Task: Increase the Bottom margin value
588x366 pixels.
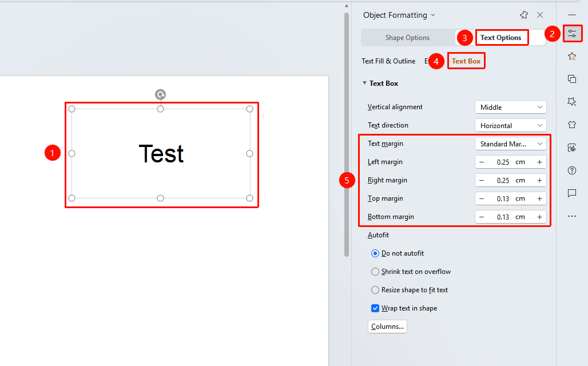Action: pyautogui.click(x=539, y=217)
